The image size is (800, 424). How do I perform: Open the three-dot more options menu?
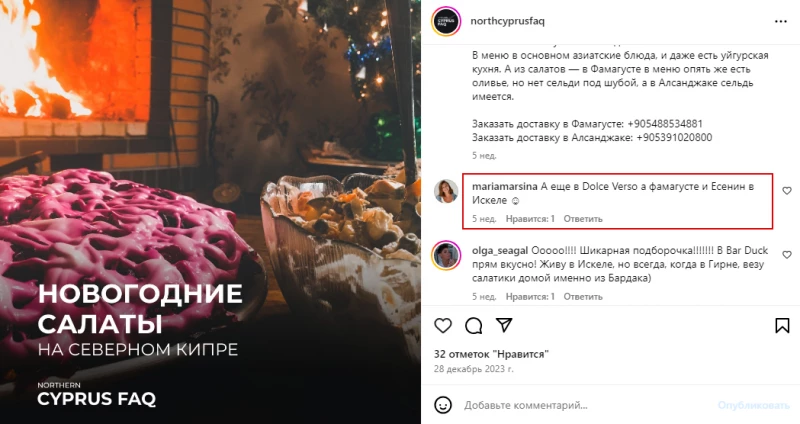[781, 21]
